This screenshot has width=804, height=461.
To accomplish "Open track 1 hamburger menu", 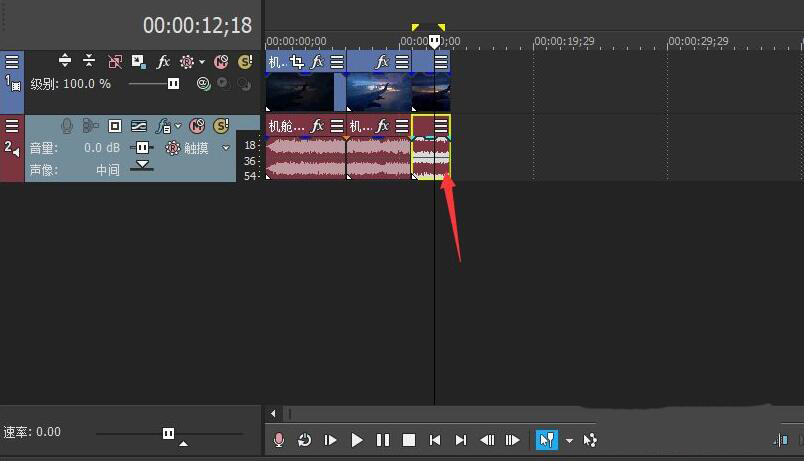I will 12,62.
